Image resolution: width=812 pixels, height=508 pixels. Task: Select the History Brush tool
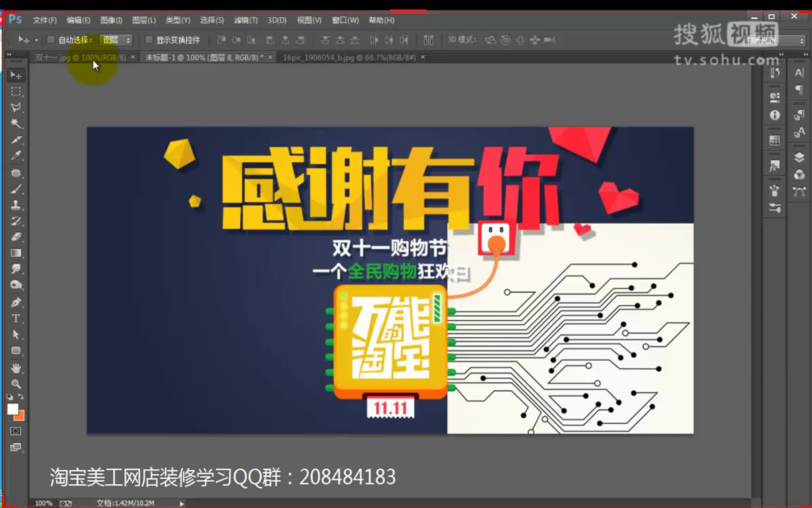click(x=16, y=221)
